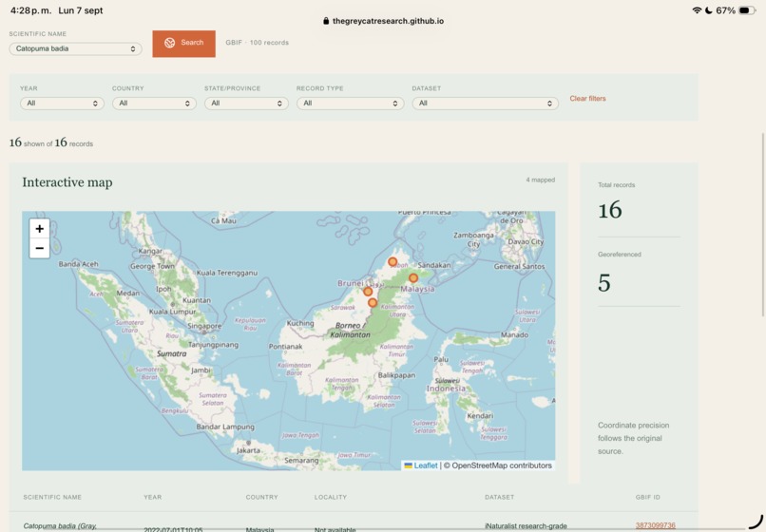The width and height of the screenshot is (766, 532).
Task: Click the map marker near Sabah
Action: point(393,262)
